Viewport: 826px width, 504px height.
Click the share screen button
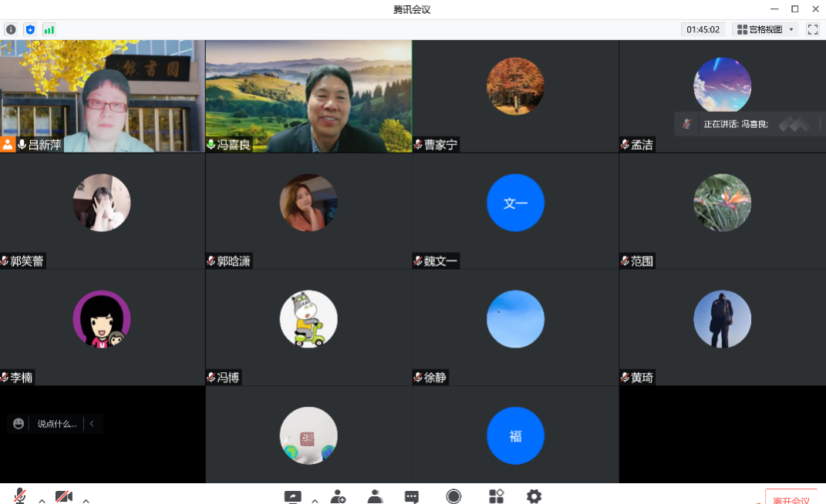pyautogui.click(x=293, y=497)
